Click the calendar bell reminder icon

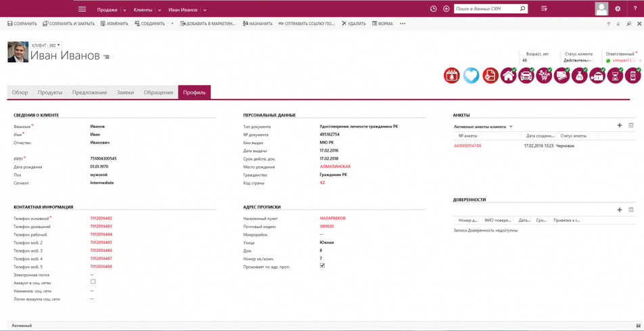coord(451,76)
